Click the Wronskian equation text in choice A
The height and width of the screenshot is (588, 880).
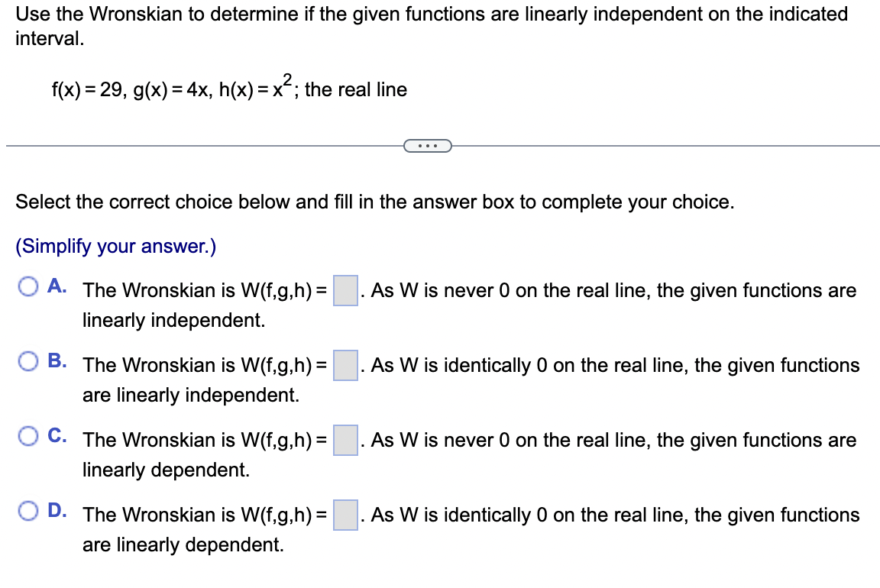206,291
